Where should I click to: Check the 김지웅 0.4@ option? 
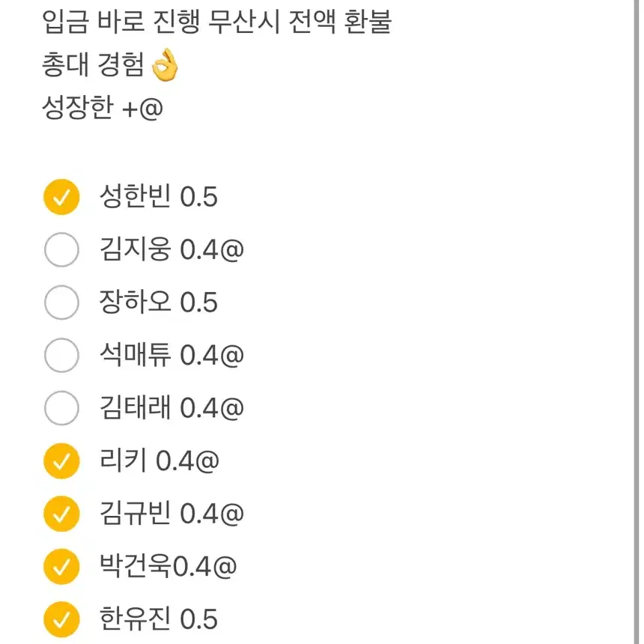tap(61, 249)
